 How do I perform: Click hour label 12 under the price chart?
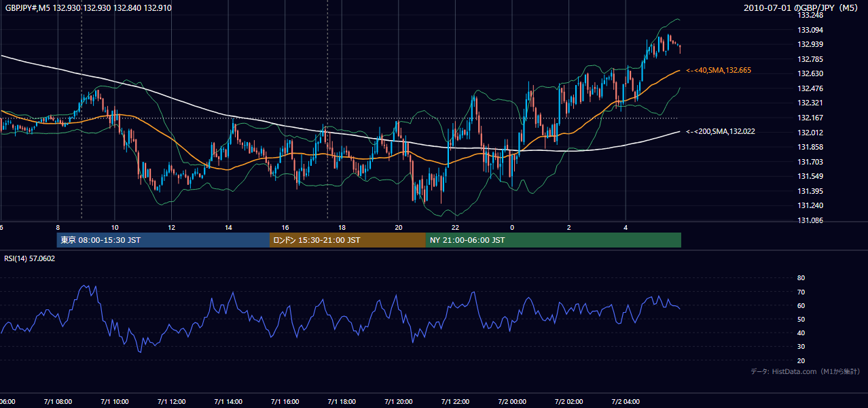pos(172,228)
